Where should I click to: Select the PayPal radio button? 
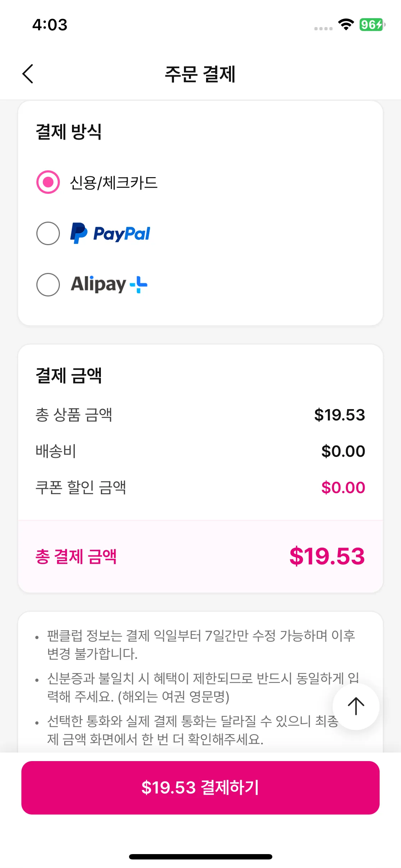coord(48,234)
